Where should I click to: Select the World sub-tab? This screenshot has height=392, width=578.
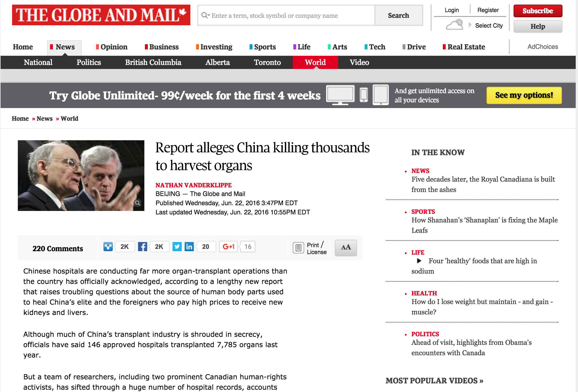coord(315,62)
